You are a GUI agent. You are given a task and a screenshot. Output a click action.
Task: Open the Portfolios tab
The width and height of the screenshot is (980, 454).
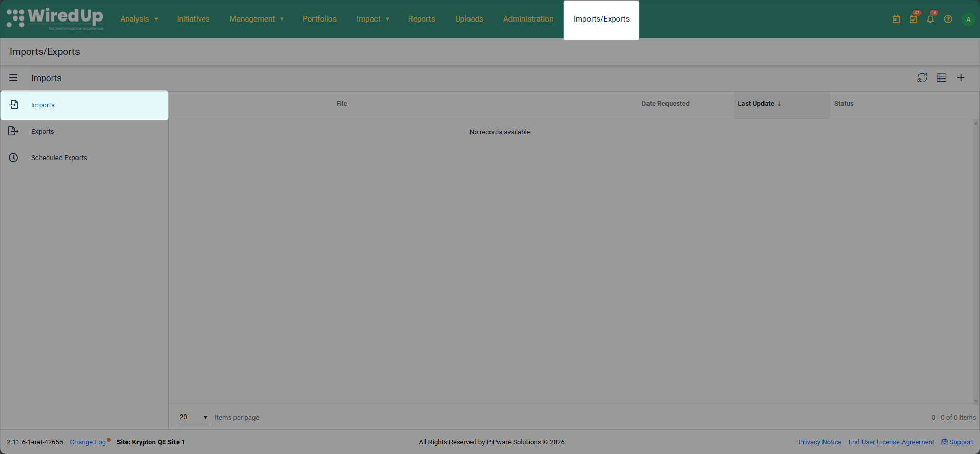[320, 19]
